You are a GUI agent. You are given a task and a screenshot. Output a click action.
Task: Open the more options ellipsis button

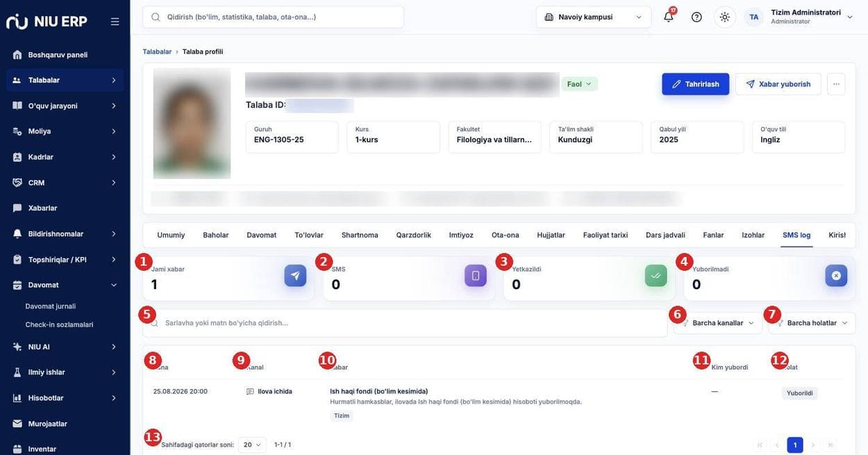click(x=836, y=84)
